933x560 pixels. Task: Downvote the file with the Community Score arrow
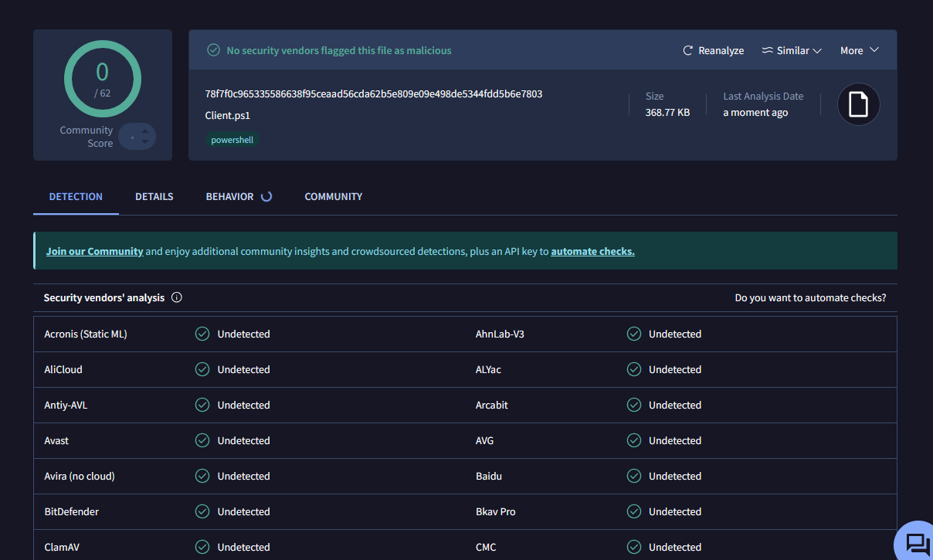tap(145, 141)
